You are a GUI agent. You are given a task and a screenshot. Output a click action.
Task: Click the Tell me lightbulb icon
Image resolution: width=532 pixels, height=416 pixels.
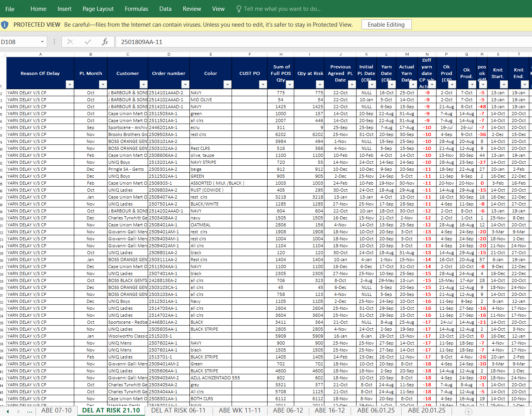[x=239, y=9]
